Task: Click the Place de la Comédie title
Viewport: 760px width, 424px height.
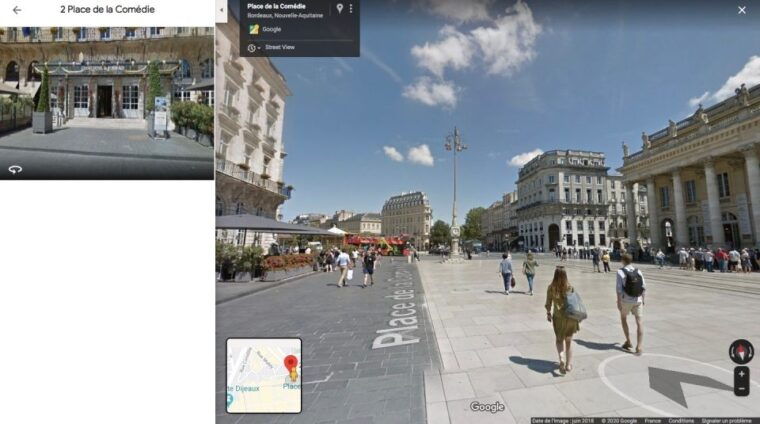Action: coord(276,7)
